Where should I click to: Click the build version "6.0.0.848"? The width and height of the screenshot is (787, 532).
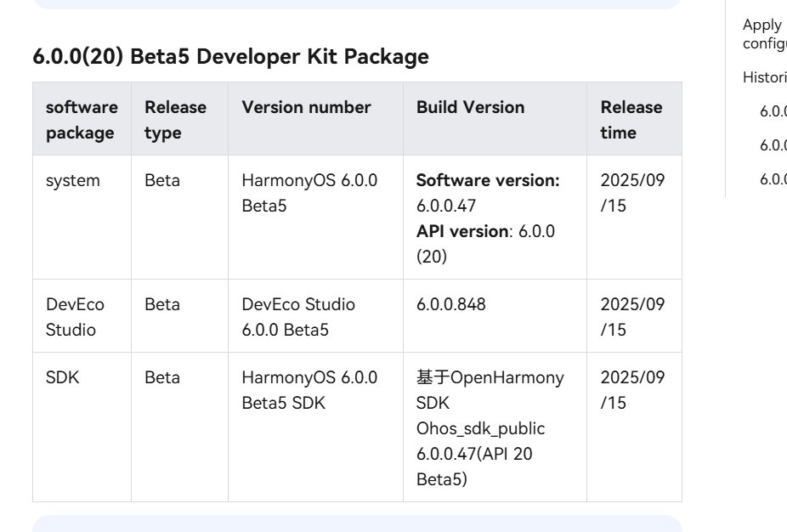point(451,304)
